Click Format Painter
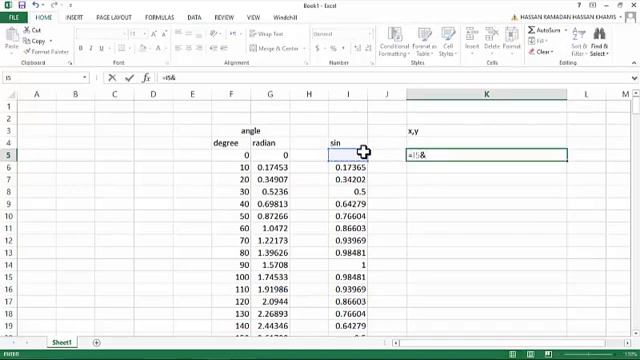The image size is (640, 360). (46, 52)
